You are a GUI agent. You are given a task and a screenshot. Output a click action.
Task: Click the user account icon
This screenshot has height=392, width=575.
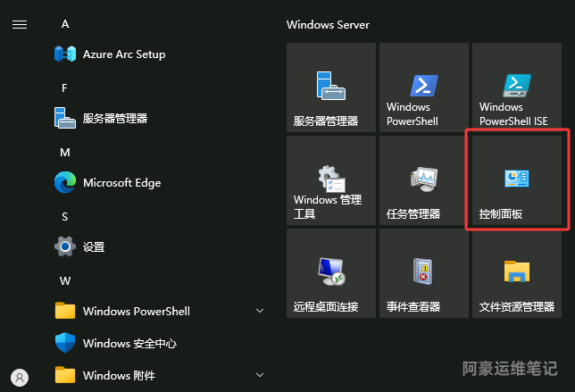20,377
